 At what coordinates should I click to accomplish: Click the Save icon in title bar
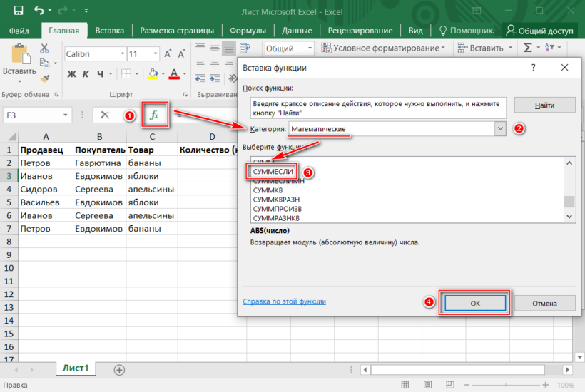[18, 11]
